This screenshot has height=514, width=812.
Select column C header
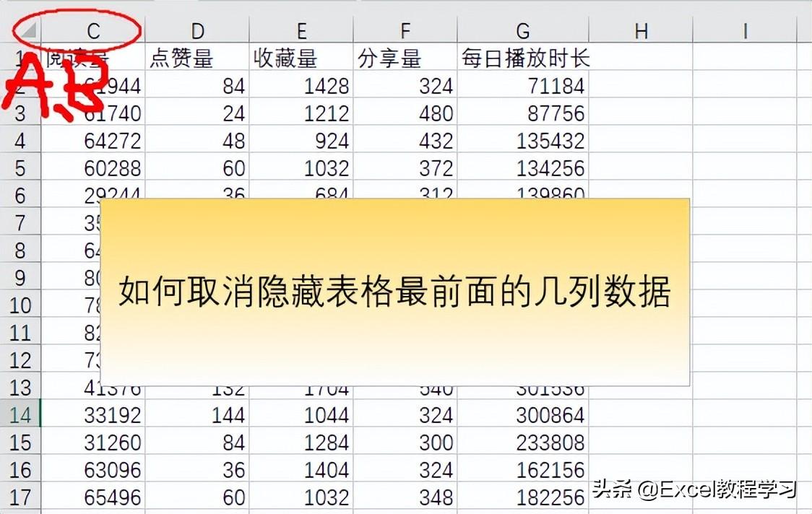[x=93, y=30]
